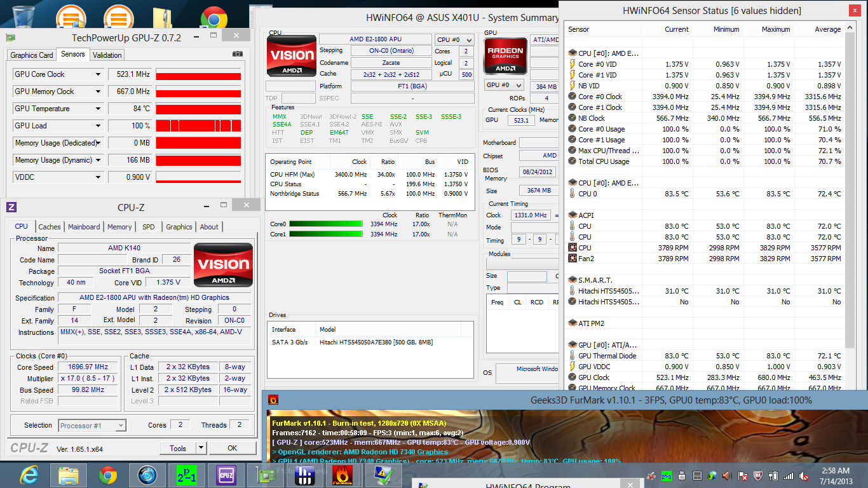868x488 pixels.
Task: Open File Explorer from the taskbar
Action: pyautogui.click(x=69, y=475)
